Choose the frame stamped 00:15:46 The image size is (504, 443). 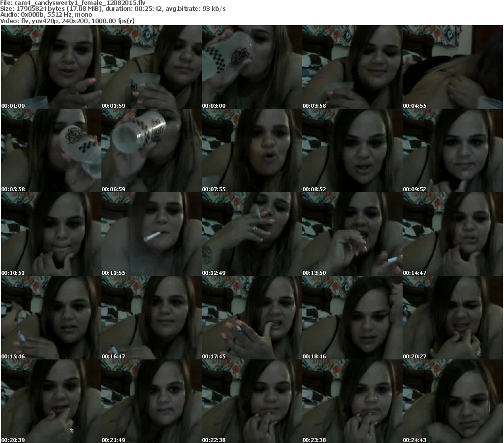(51, 318)
